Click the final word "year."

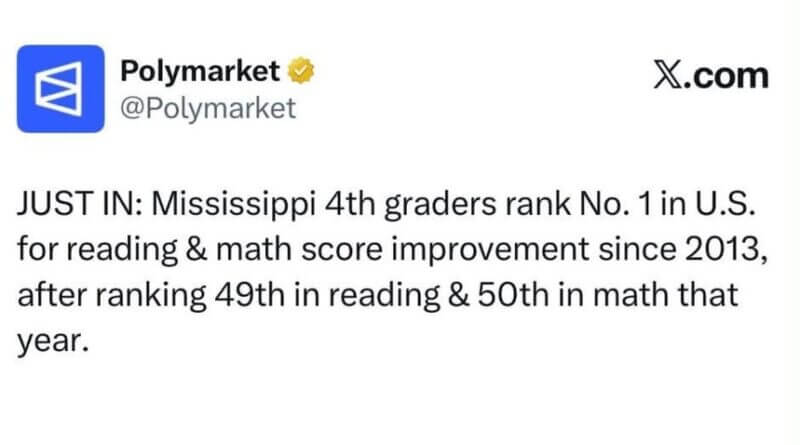point(53,342)
